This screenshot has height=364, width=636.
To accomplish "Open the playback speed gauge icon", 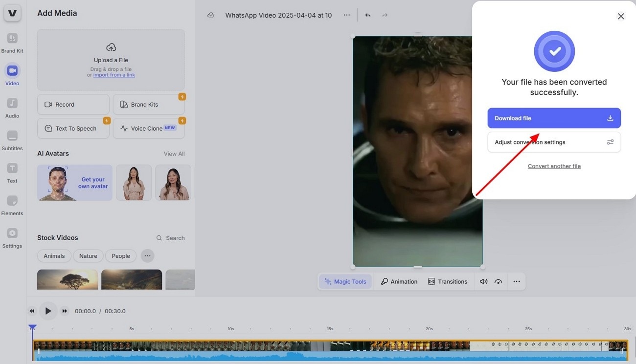I will [x=499, y=281].
